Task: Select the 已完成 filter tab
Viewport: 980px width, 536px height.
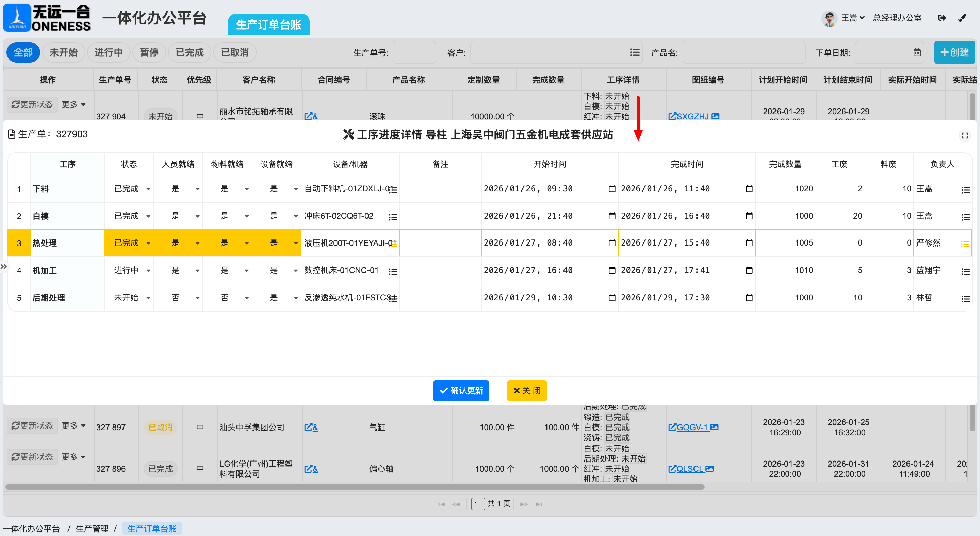Action: pos(190,52)
